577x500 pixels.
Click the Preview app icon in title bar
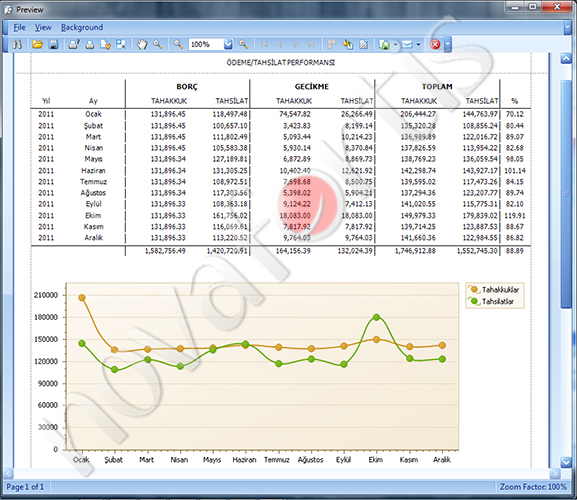(8, 10)
